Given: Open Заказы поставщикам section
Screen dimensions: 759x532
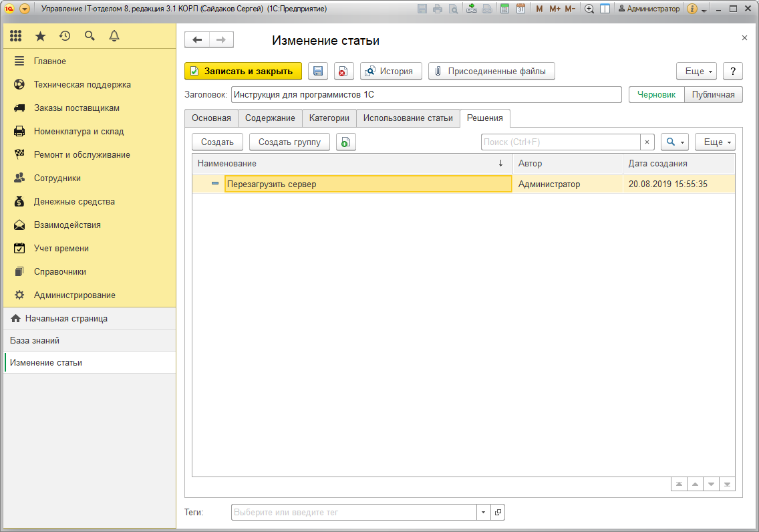Looking at the screenshot, I should 90,108.
